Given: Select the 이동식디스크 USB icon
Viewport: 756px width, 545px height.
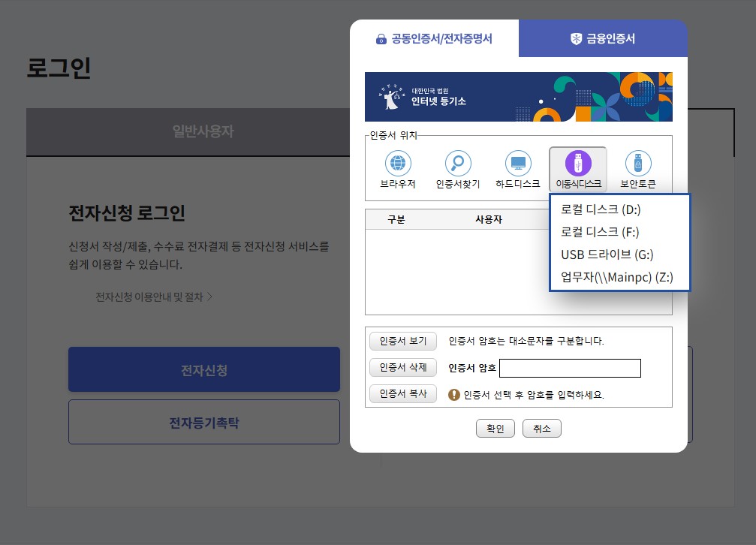Looking at the screenshot, I should [578, 164].
